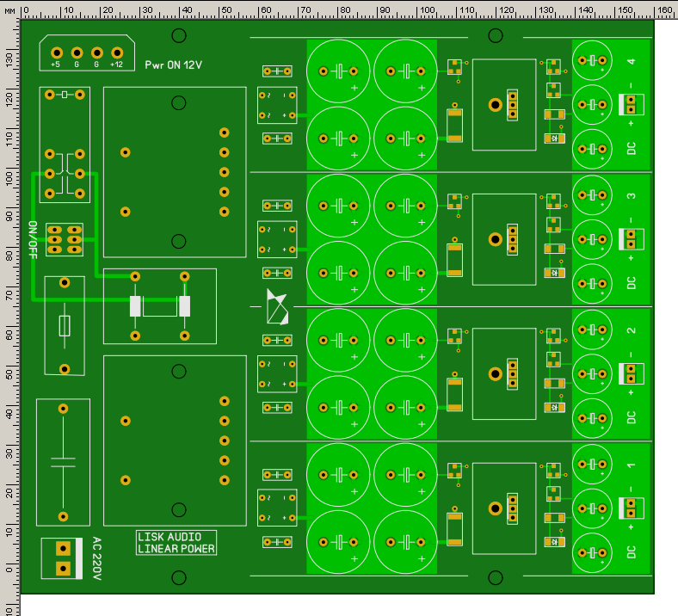Select the "DC" label of channel 4
The height and width of the screenshot is (616, 678).
pyautogui.click(x=632, y=148)
